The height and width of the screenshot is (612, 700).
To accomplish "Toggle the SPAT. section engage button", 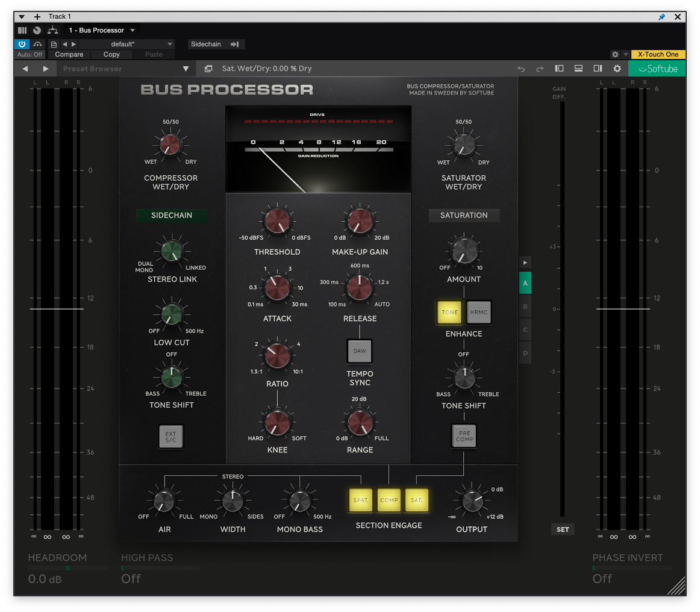I will coord(361,500).
